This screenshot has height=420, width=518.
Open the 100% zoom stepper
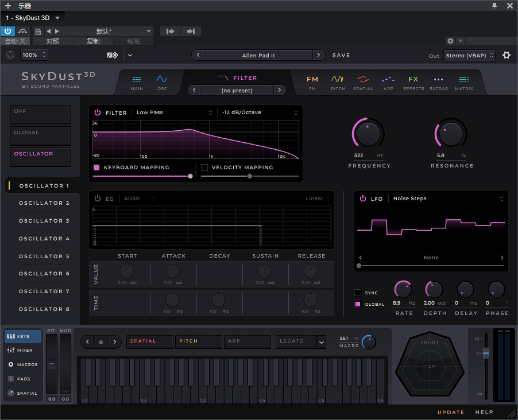[34, 55]
